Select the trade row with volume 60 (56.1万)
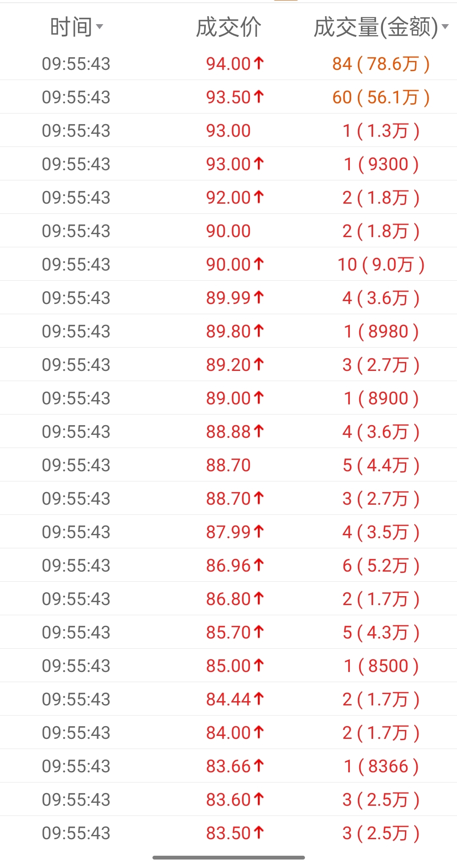The height and width of the screenshot is (868, 457). [228, 97]
